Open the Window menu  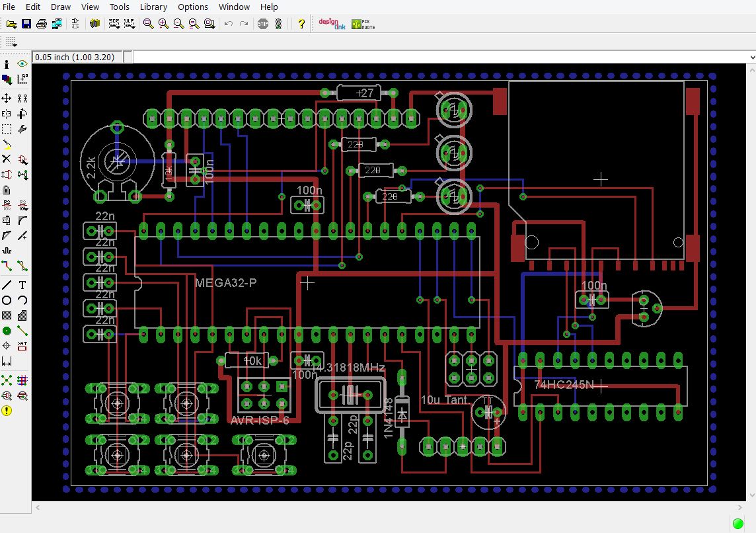tap(234, 7)
